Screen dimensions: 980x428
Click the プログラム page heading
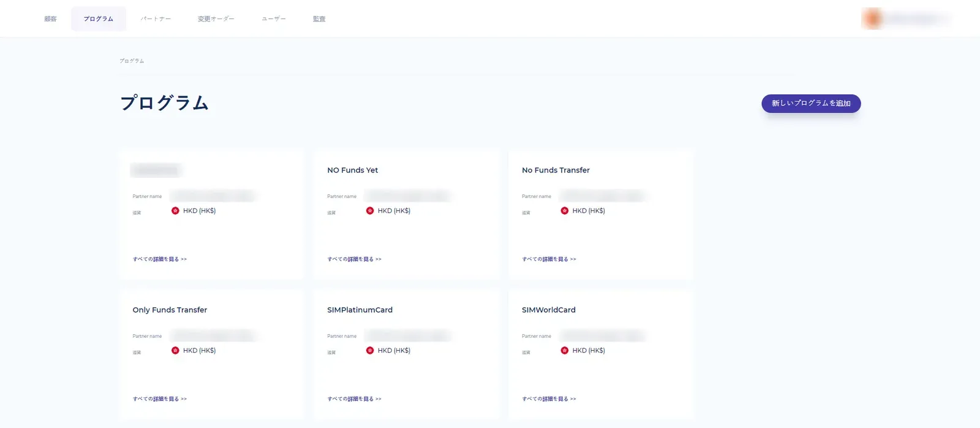[164, 103]
